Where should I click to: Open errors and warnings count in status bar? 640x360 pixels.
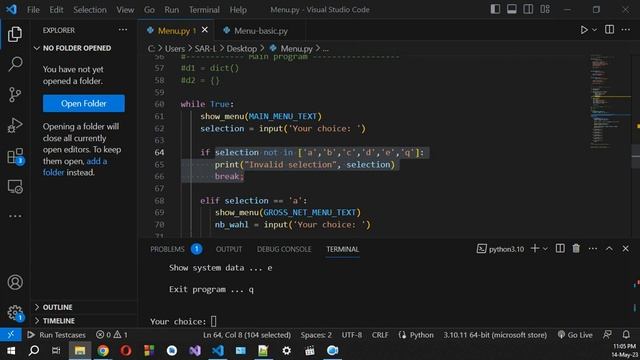click(112, 335)
